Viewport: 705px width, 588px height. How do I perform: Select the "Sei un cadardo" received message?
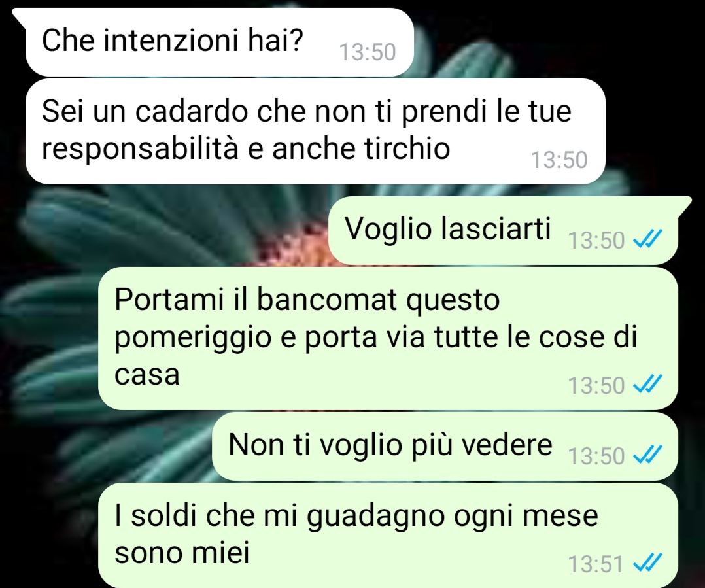tap(315, 131)
